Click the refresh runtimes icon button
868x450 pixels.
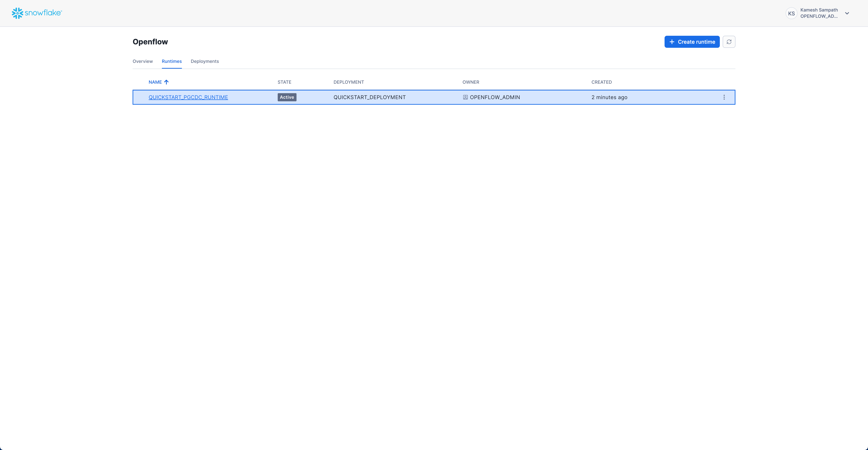click(729, 42)
